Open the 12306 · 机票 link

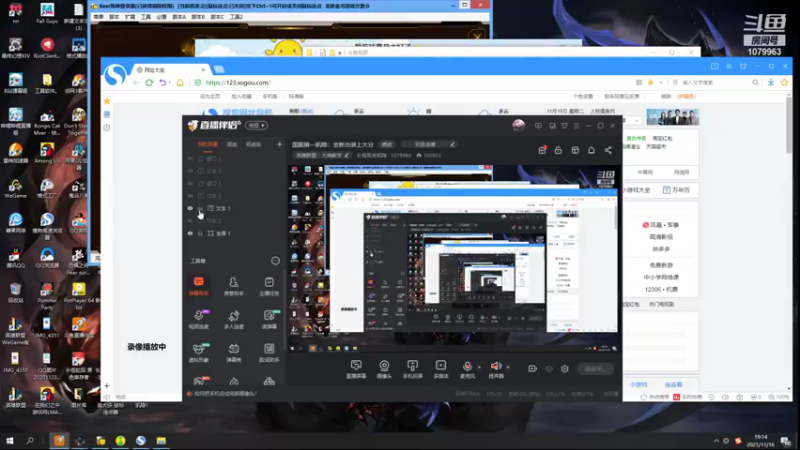coord(661,289)
